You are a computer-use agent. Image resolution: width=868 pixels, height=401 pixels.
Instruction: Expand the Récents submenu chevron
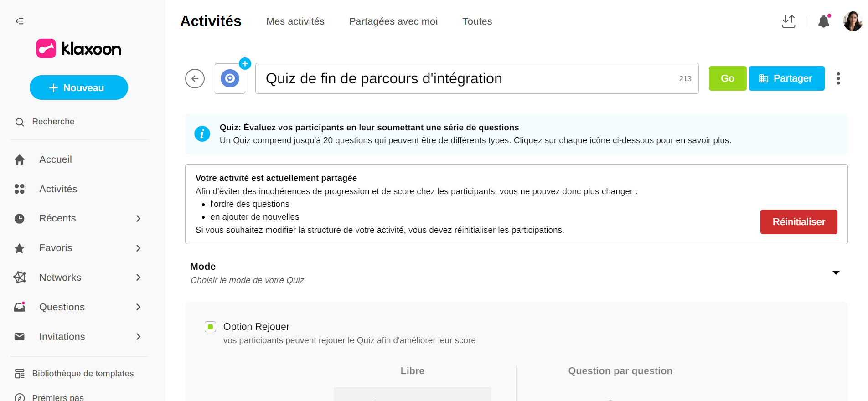(x=138, y=219)
